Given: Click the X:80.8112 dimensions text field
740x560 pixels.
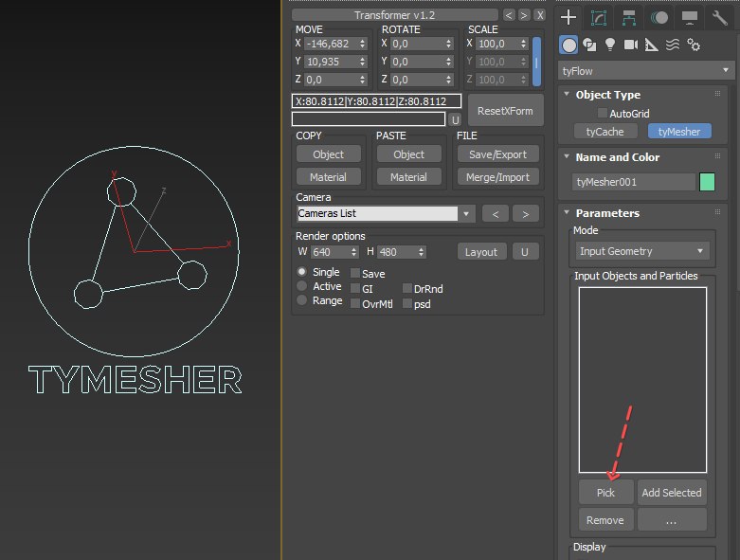Looking at the screenshot, I should (x=376, y=101).
